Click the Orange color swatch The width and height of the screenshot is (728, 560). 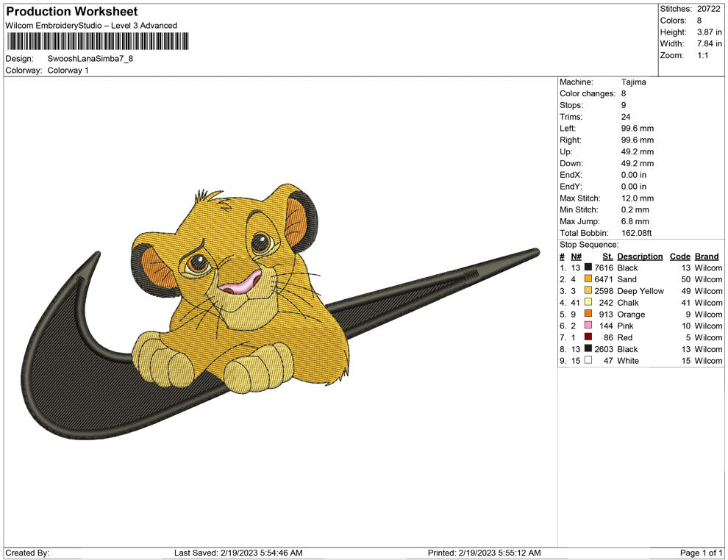tap(588, 314)
